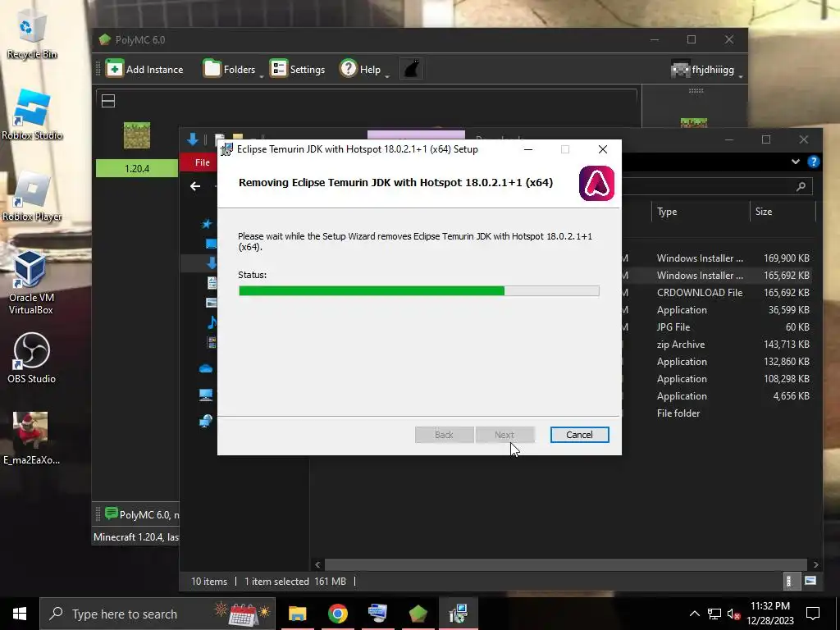Open OBS Studio desktop shortcut

31,358
